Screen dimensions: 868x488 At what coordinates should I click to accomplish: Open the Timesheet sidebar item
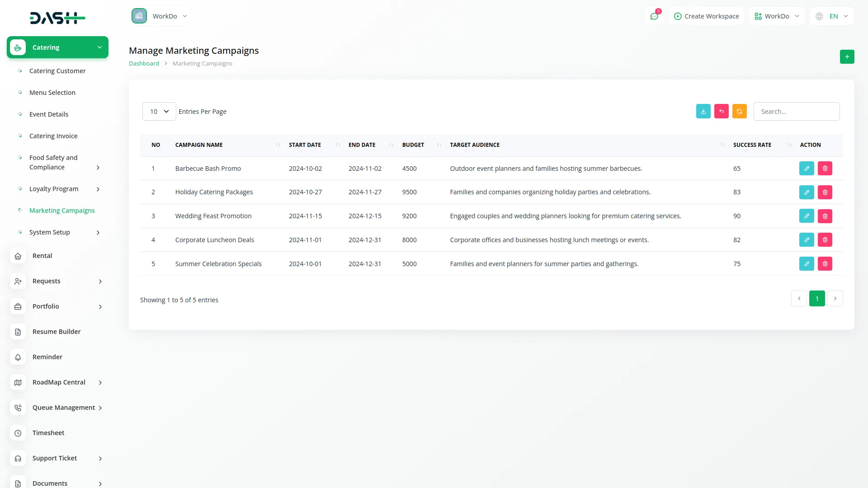[x=48, y=433]
